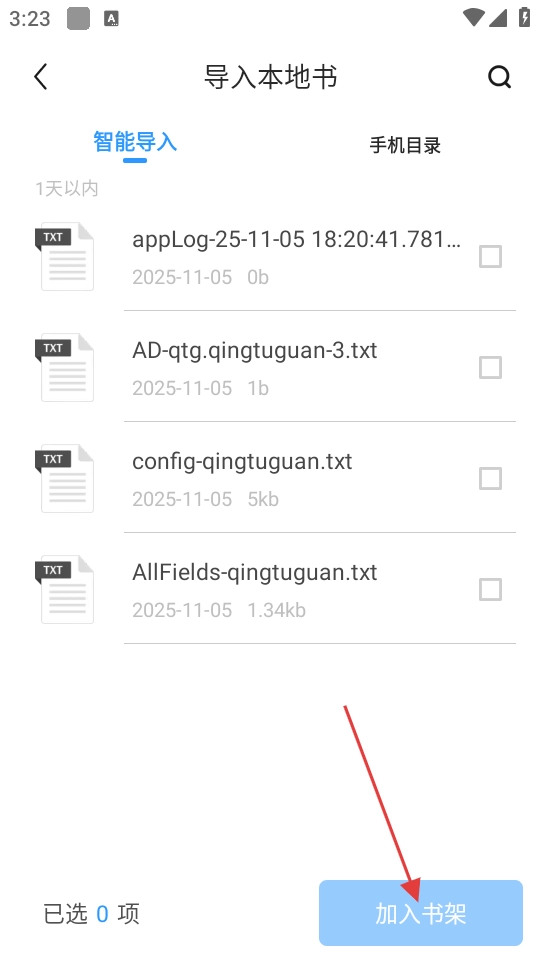The width and height of the screenshot is (540, 960).
Task: Tap TXT file icon for config-qingtuguan.txt
Action: pyautogui.click(x=65, y=478)
